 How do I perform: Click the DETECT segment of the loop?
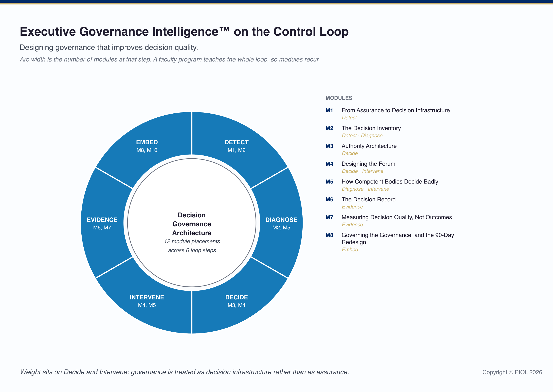[x=237, y=146]
